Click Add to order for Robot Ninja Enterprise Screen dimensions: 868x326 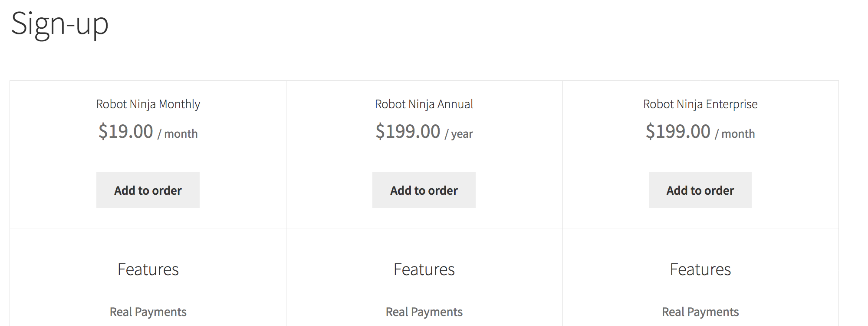pyautogui.click(x=700, y=190)
